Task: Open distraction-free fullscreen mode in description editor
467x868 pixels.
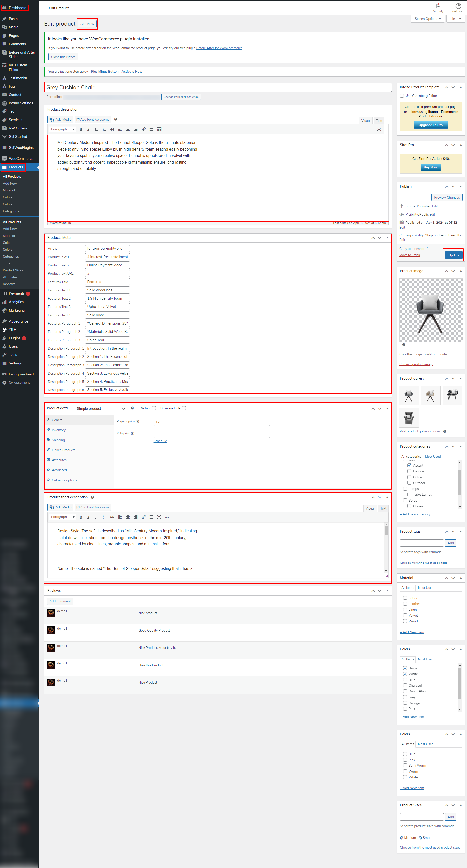Action: click(379, 129)
